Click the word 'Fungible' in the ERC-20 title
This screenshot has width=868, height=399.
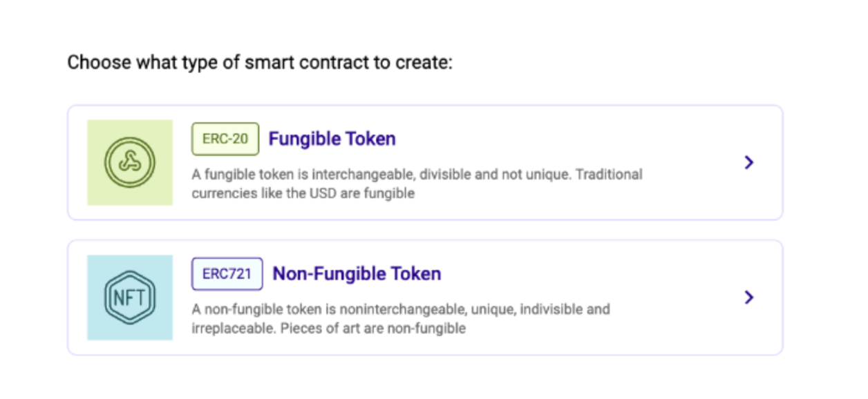coord(299,139)
